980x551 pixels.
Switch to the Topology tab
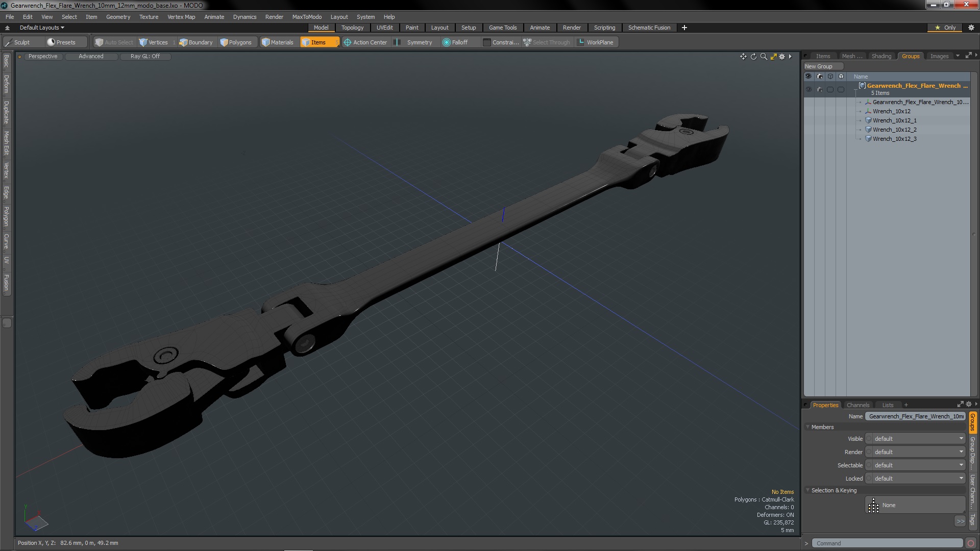[351, 28]
